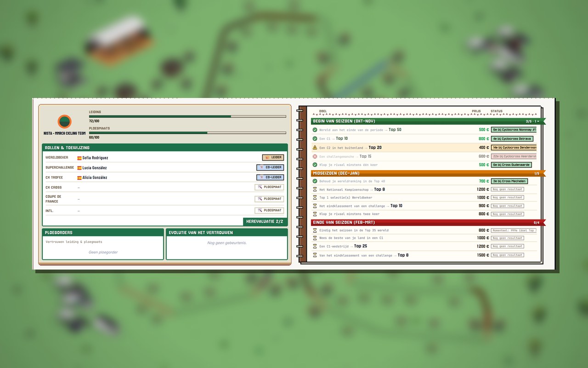
Task: Click the Spanish flag beside Lucia González
Action: click(x=79, y=168)
